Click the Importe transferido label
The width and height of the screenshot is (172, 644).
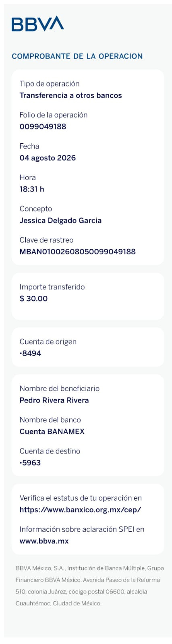52,287
